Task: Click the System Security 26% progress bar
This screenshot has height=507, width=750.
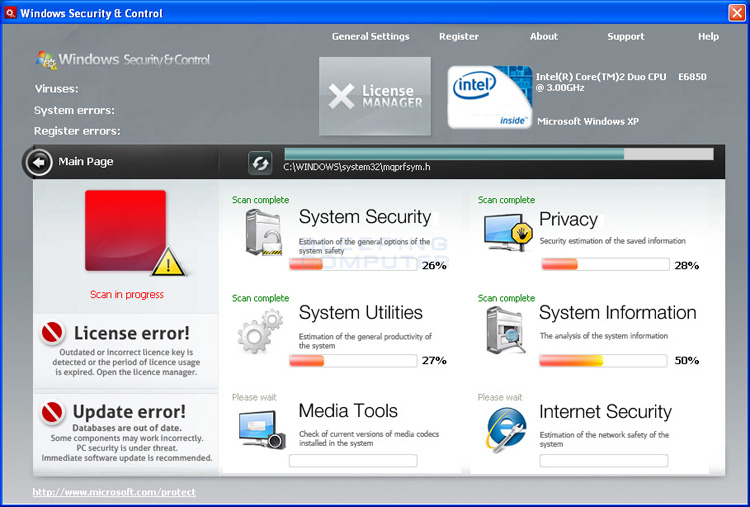Action: tap(353, 264)
